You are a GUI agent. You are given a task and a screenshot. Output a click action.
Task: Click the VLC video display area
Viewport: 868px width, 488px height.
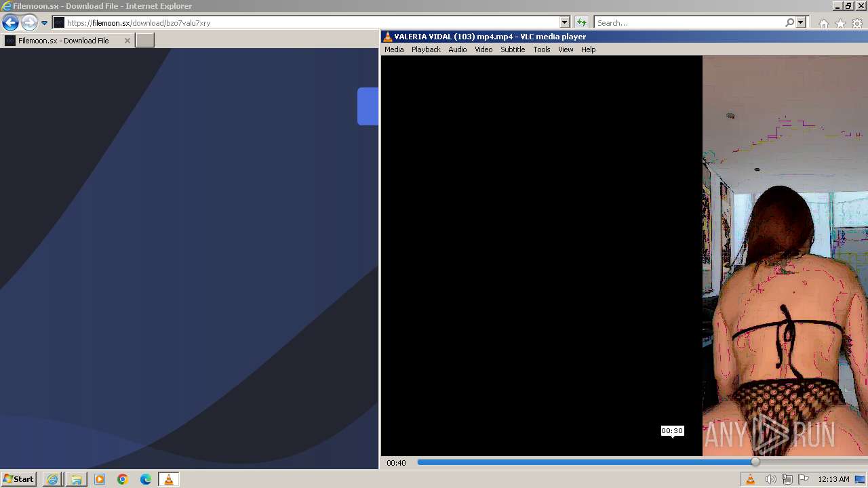pyautogui.click(x=624, y=256)
